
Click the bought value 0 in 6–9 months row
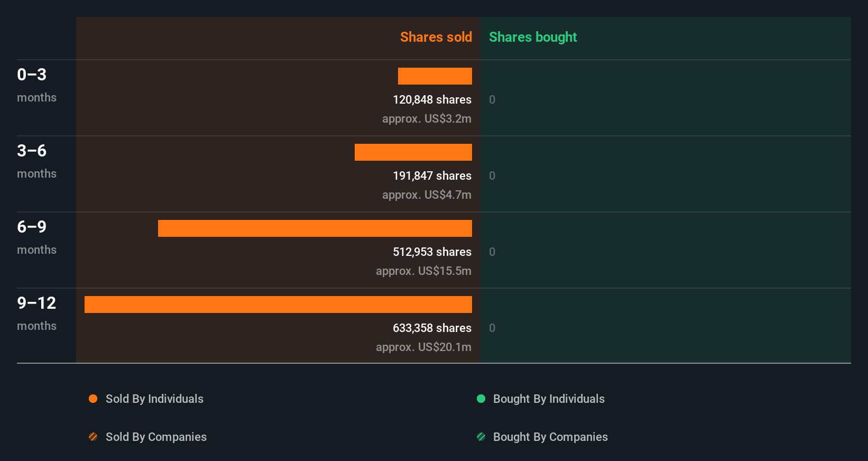coord(492,252)
